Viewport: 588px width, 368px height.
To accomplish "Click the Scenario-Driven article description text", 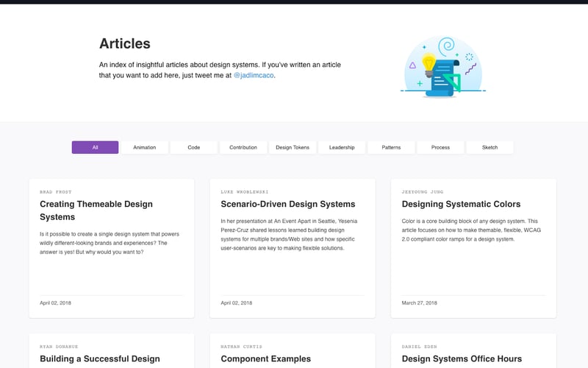I will click(289, 234).
